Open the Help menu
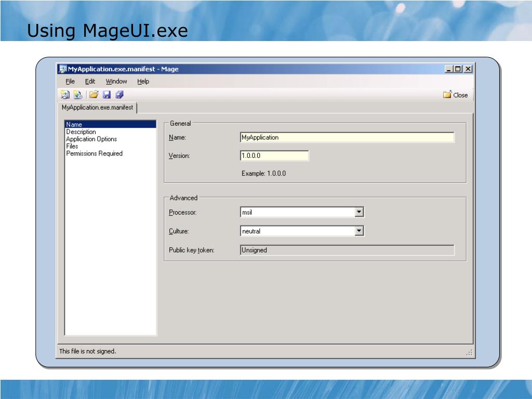Image resolution: width=532 pixels, height=399 pixels. tap(143, 82)
